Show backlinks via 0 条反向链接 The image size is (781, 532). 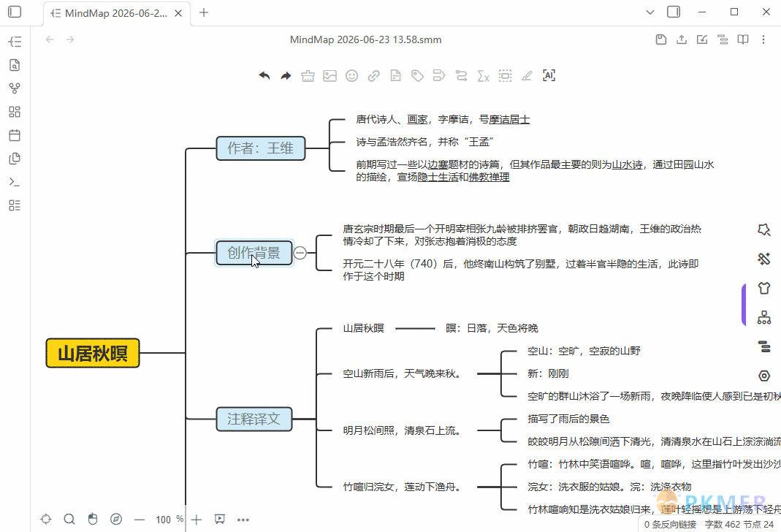coord(670,524)
